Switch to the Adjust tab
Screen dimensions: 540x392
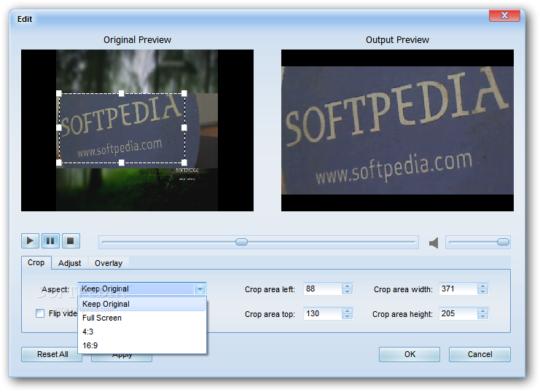(x=69, y=263)
